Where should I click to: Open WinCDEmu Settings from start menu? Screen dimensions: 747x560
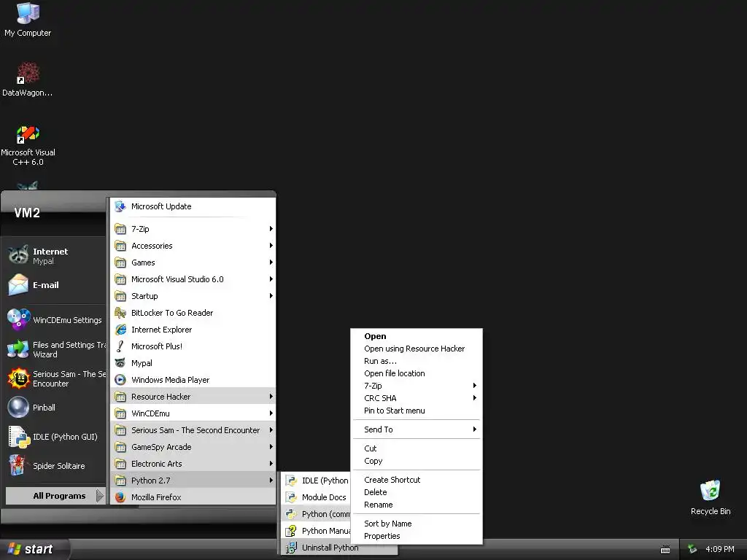tap(55, 319)
